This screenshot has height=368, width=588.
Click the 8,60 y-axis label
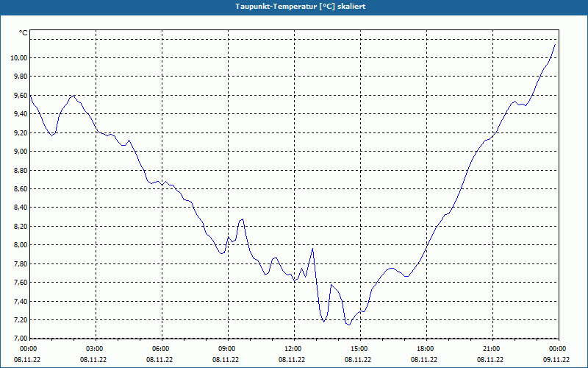click(x=21, y=188)
